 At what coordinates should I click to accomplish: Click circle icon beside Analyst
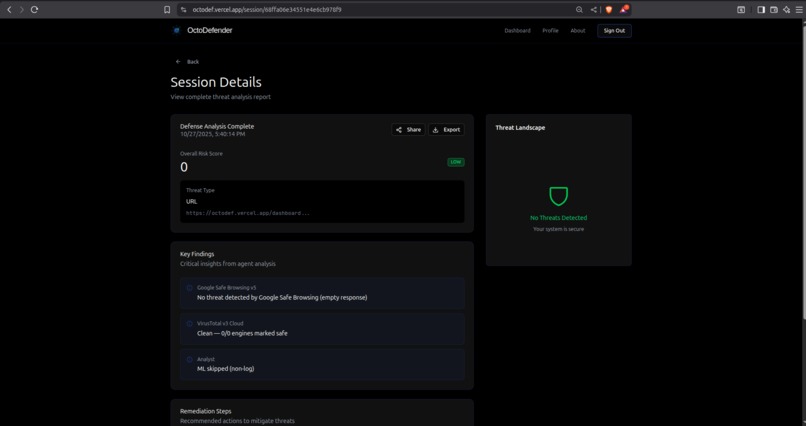click(x=190, y=360)
